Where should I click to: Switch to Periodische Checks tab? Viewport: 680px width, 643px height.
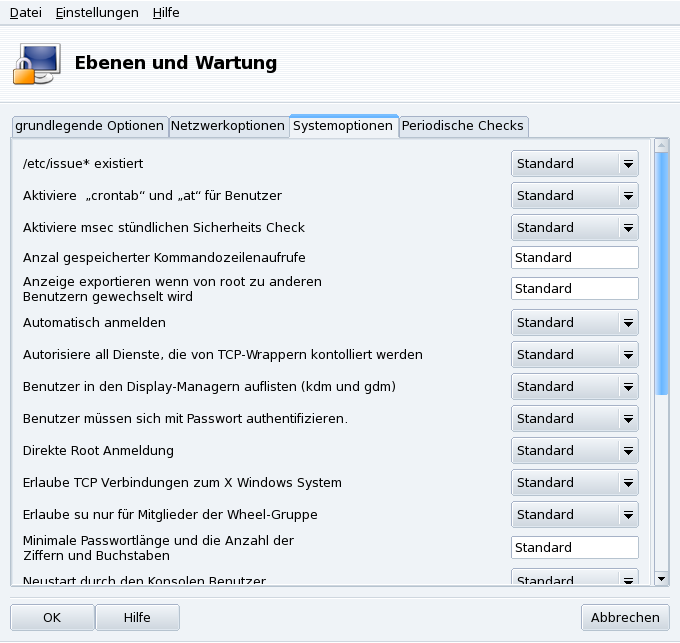[x=462, y=126]
